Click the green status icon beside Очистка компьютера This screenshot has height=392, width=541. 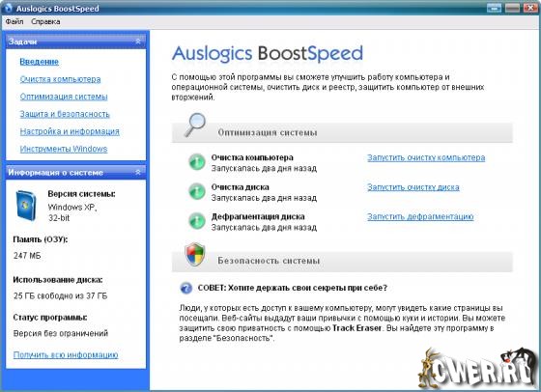coord(197,162)
